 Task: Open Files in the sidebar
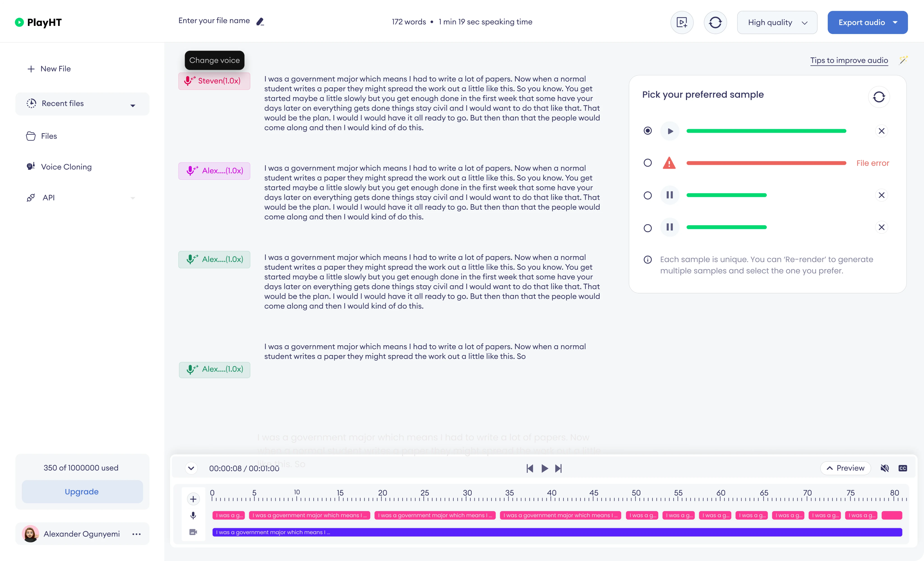pos(42,136)
